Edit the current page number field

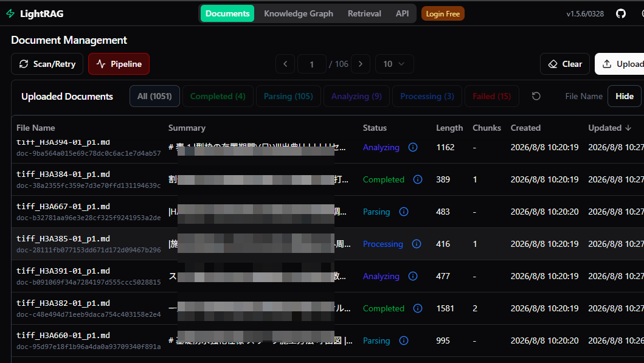312,64
